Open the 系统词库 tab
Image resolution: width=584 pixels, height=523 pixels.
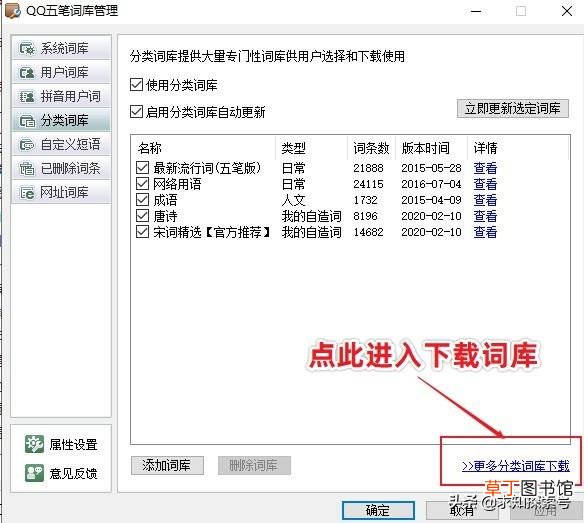[61, 48]
